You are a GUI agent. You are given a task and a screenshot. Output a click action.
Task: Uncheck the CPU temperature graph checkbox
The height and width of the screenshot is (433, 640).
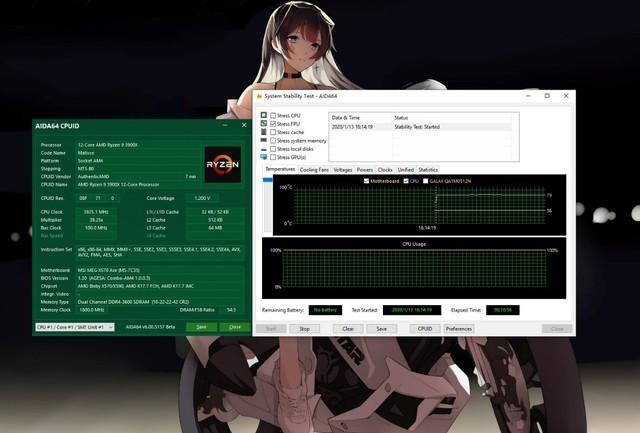pos(406,181)
